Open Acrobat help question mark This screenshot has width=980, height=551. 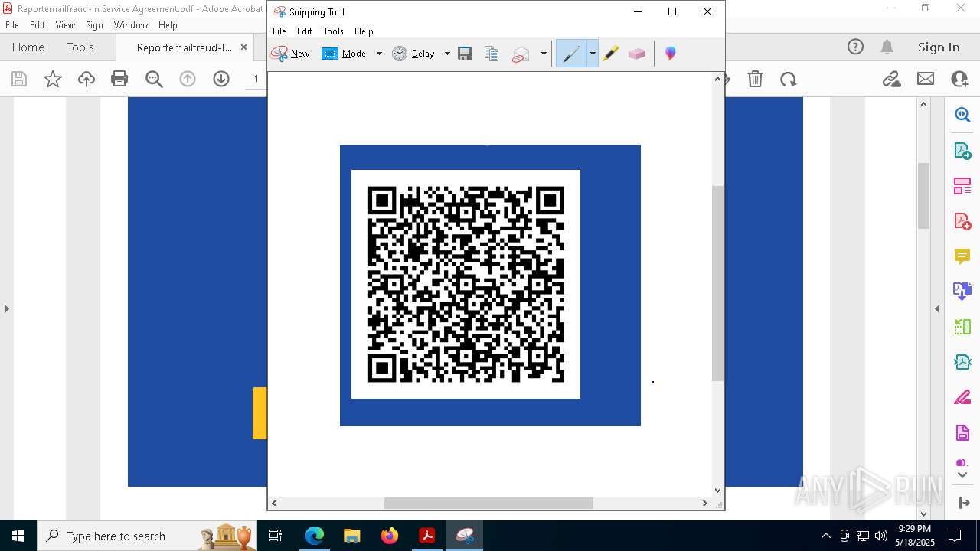[x=855, y=47]
